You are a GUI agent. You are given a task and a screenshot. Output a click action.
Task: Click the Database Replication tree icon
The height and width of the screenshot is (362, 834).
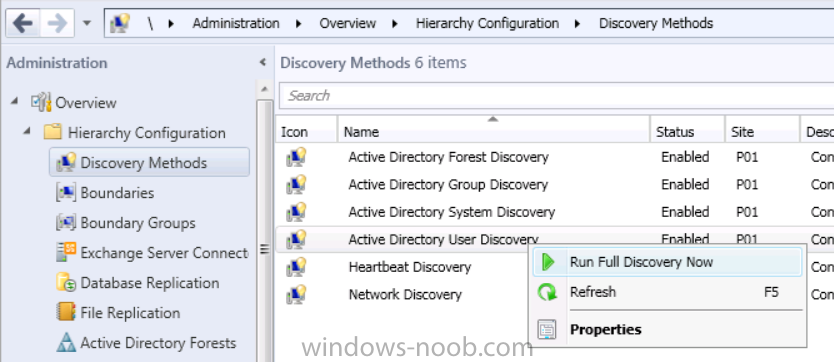pos(65,282)
